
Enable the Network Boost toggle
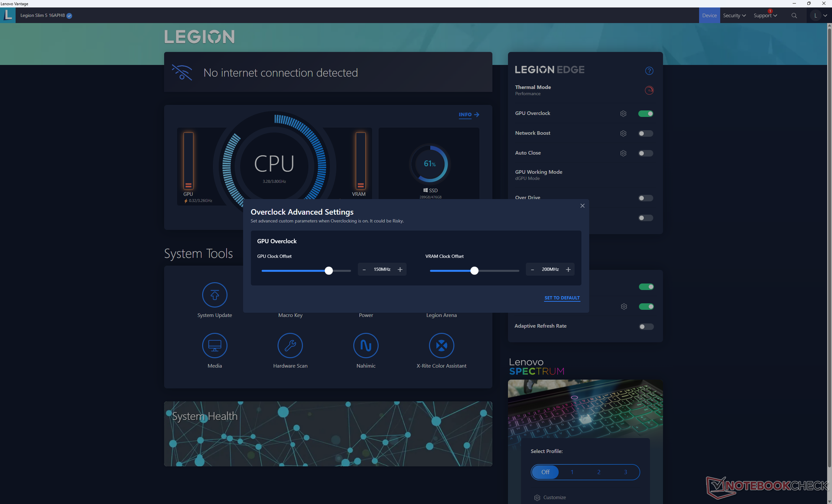(645, 133)
